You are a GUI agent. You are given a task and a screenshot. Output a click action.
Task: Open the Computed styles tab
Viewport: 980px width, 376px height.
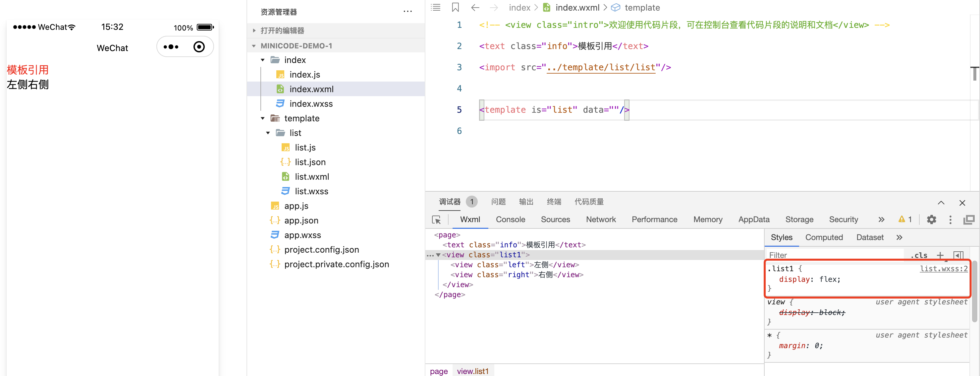[824, 237]
